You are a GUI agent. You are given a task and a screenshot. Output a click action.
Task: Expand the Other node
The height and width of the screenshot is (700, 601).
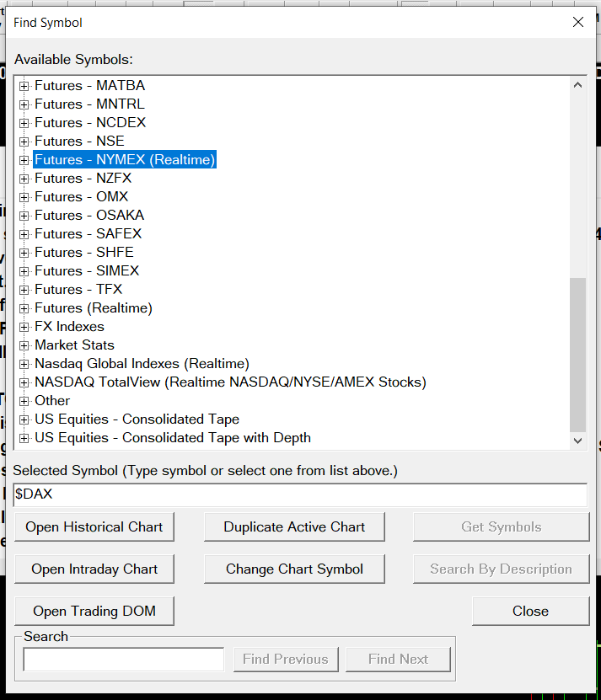(x=24, y=401)
